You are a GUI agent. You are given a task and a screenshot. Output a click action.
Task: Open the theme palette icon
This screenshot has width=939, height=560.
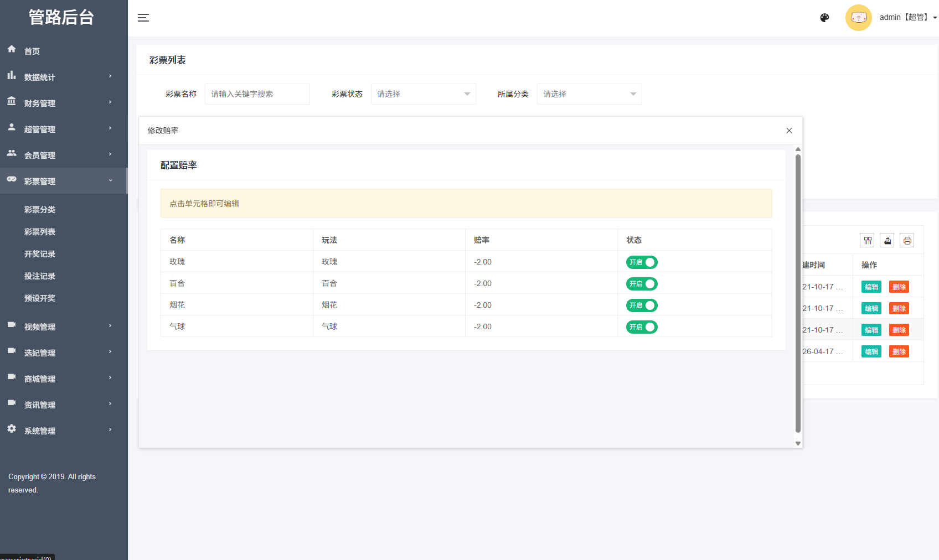click(x=824, y=18)
